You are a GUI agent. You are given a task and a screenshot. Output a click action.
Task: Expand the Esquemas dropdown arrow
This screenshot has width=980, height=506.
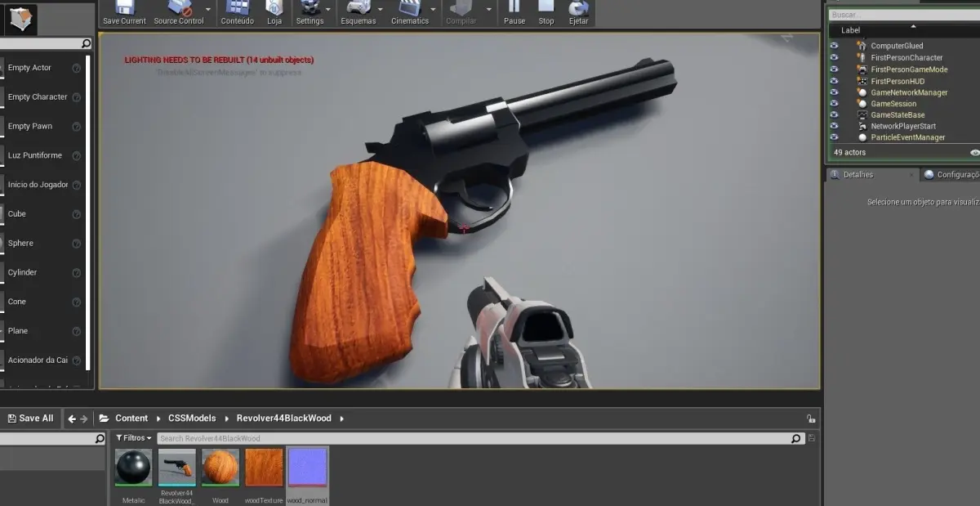381,10
